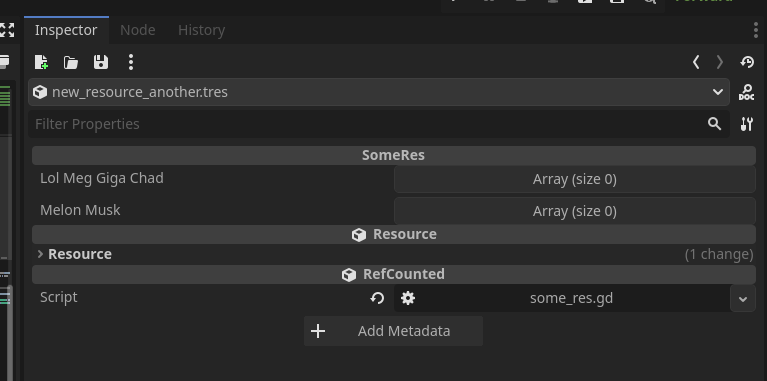Click the (1 change) indicator text
Viewport: 767px width, 381px height.
pos(719,254)
